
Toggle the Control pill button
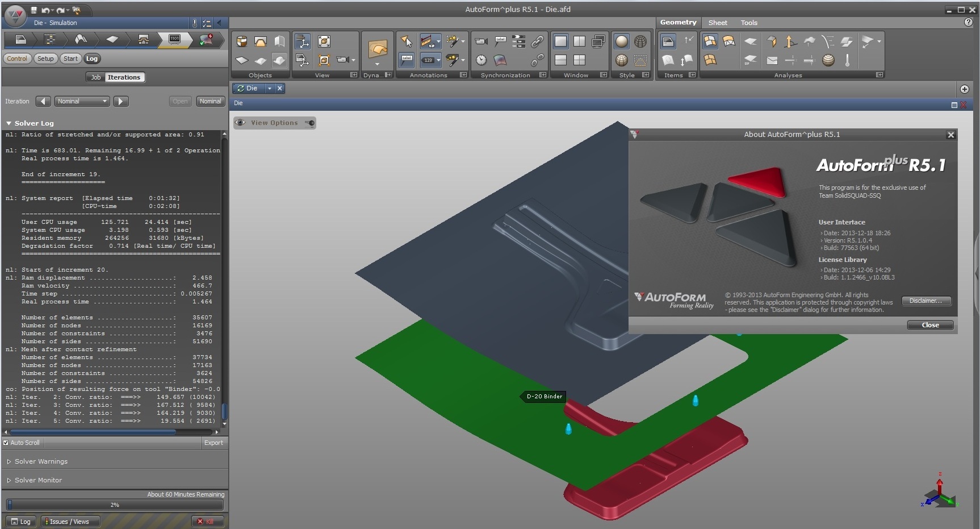[x=17, y=59]
